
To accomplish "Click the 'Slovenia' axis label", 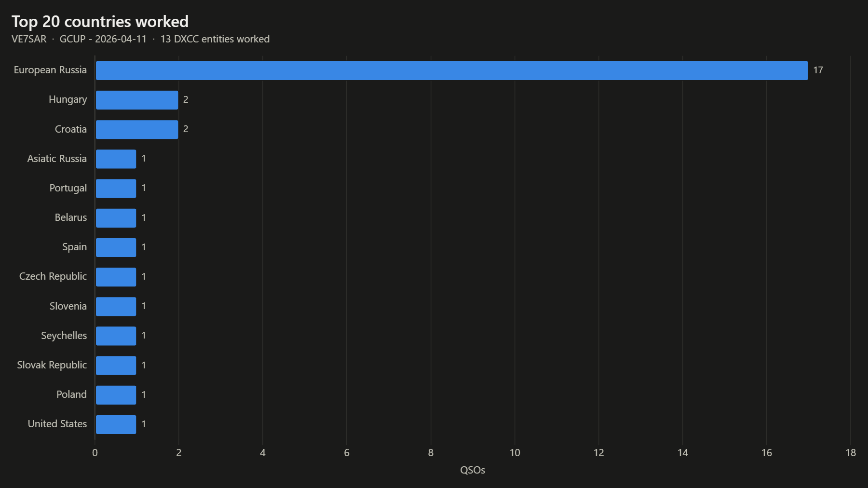I will point(68,306).
